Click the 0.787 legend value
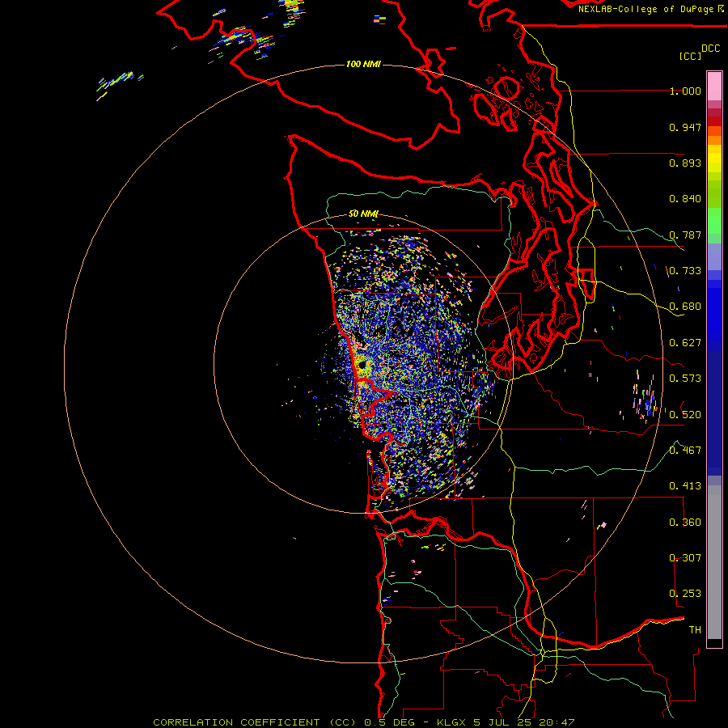The width and height of the screenshot is (728, 728). [x=685, y=235]
